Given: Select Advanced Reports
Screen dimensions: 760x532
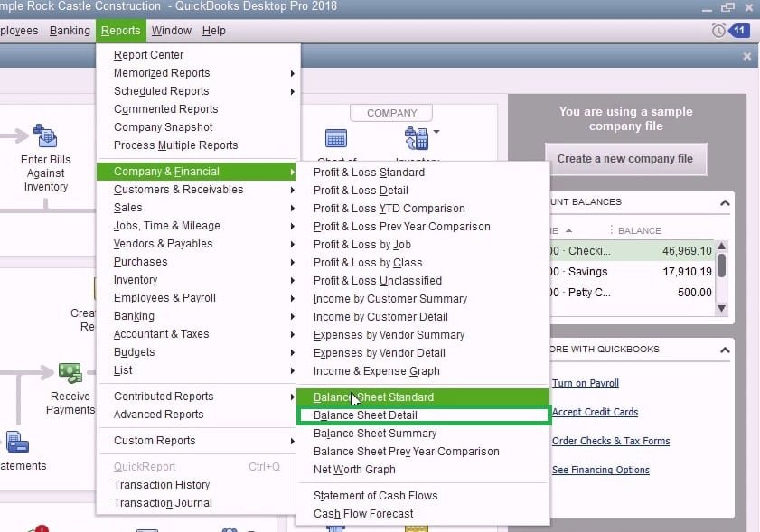Looking at the screenshot, I should point(198,415).
